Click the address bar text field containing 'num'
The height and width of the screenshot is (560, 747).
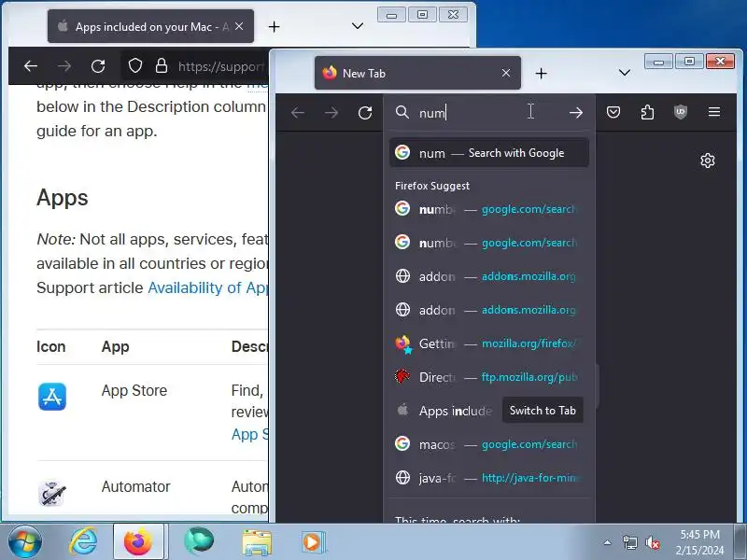click(488, 113)
